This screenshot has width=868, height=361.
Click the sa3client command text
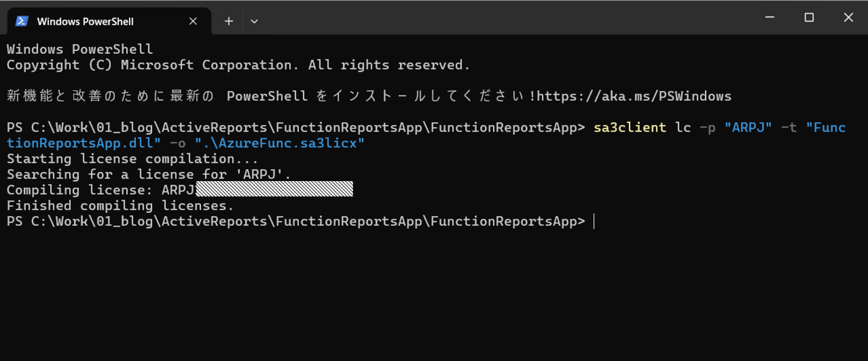(x=630, y=127)
